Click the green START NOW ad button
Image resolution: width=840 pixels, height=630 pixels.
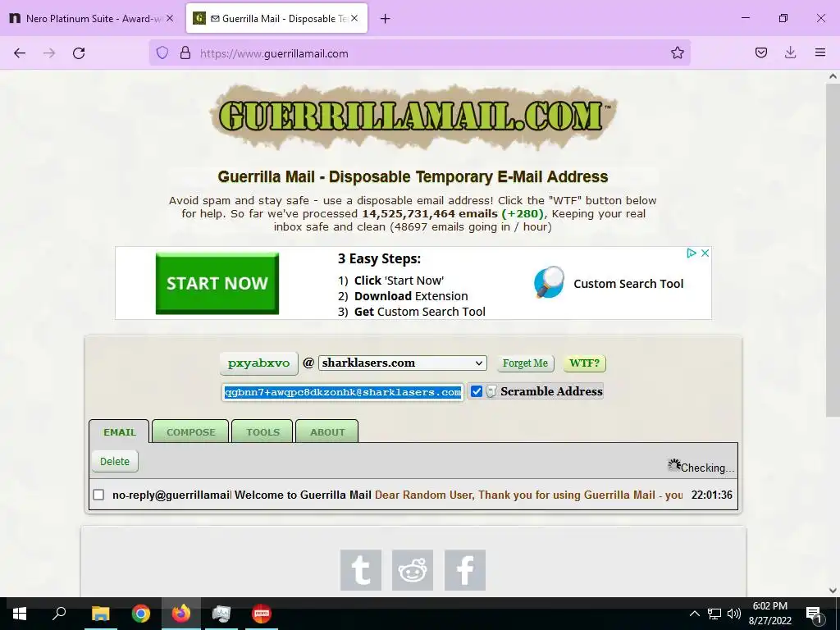217,283
